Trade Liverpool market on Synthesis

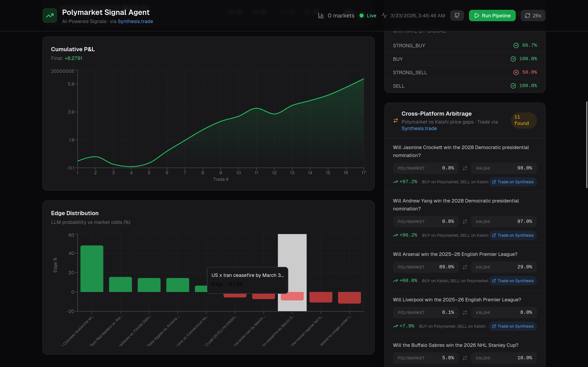[513, 326]
